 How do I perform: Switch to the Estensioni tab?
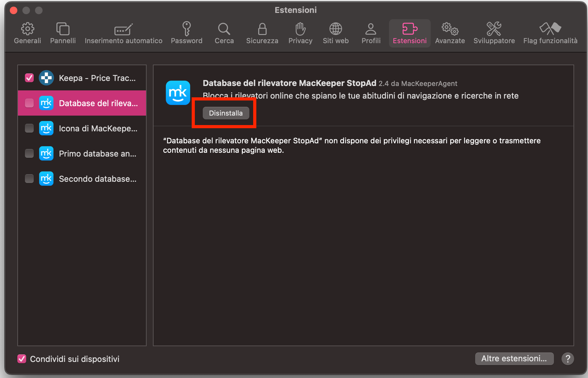(410, 32)
